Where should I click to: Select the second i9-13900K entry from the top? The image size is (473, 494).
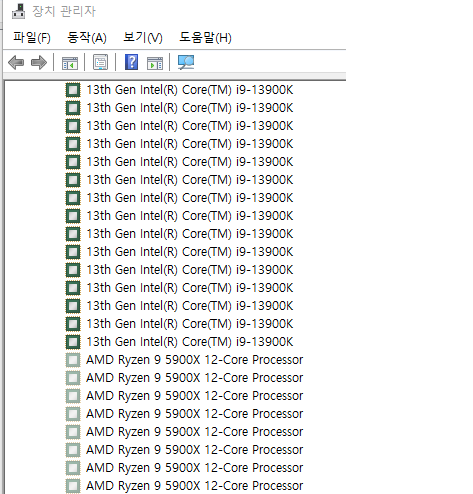(x=190, y=108)
